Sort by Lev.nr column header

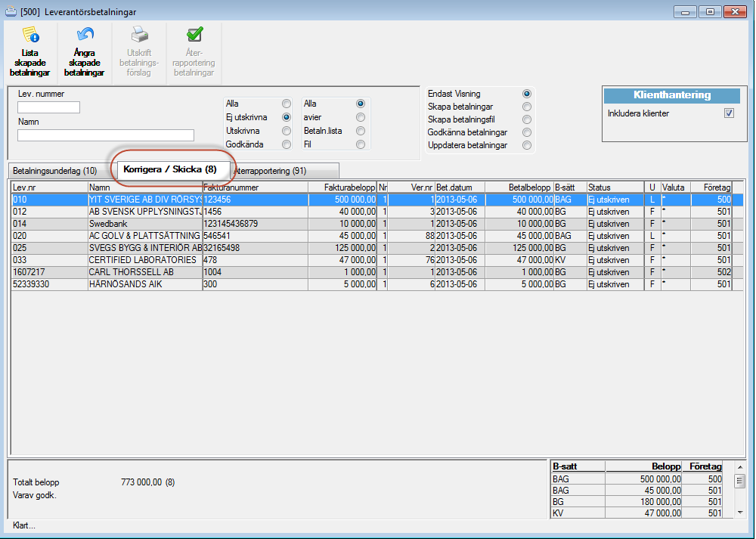point(50,187)
